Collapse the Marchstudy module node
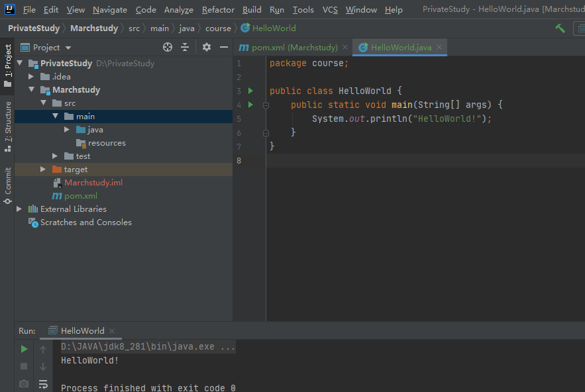585x392 pixels. pyautogui.click(x=31, y=90)
